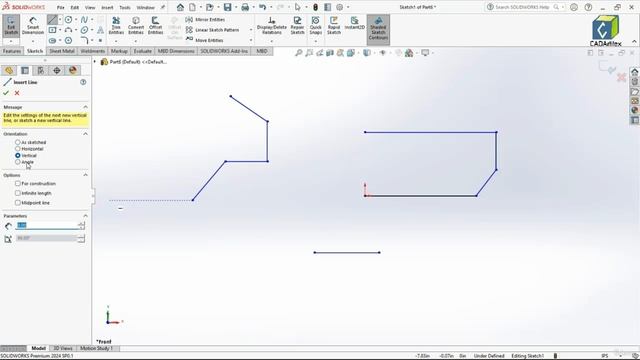Enable the For construction checkbox
Screen dimensions: 640x360
(x=18, y=184)
